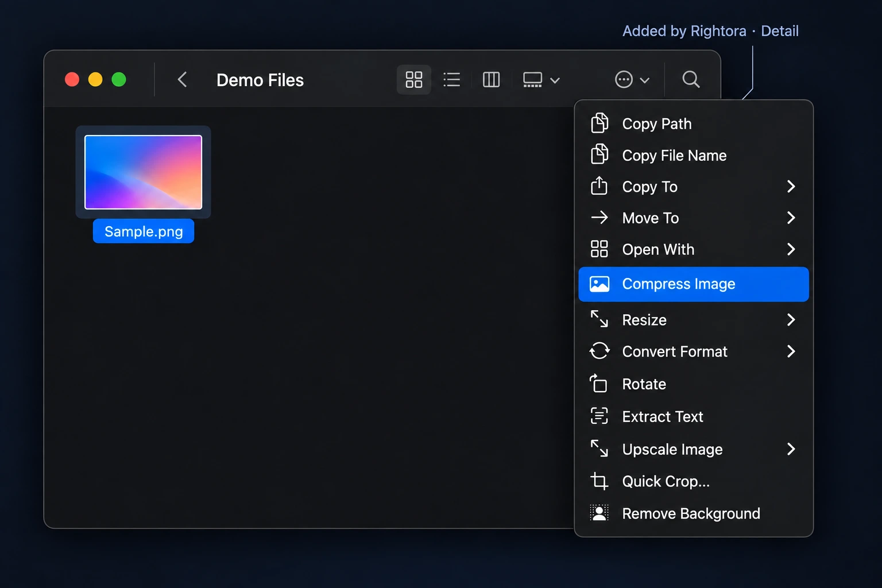Image resolution: width=882 pixels, height=588 pixels.
Task: Expand the Copy To submenu arrow
Action: pos(791,186)
